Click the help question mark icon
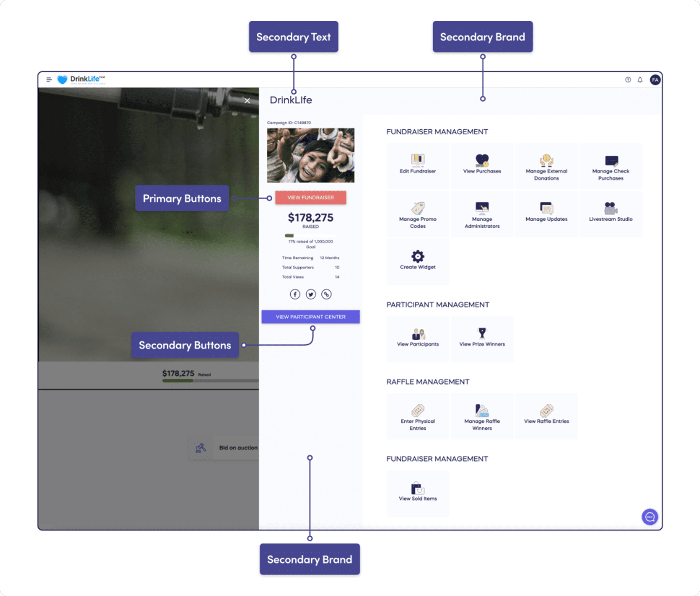 tap(628, 80)
